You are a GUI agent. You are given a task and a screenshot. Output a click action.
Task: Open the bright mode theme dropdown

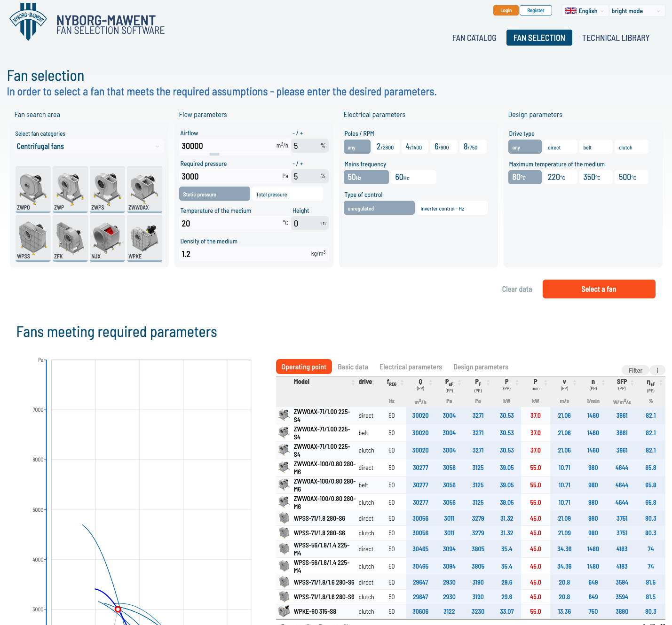(x=637, y=11)
